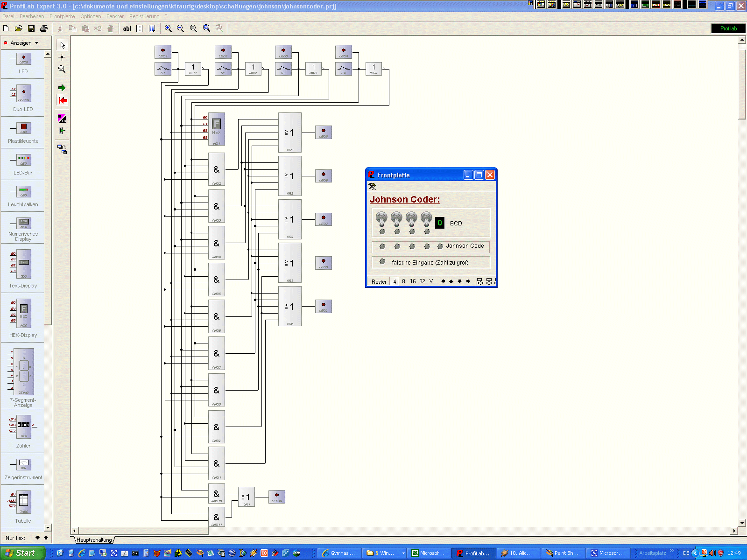The height and width of the screenshot is (560, 747).
Task: Select the Hauptschaltung tab
Action: (x=94, y=540)
